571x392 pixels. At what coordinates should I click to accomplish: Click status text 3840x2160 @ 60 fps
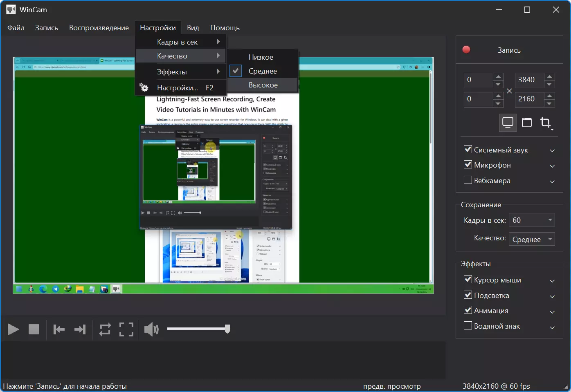tap(496, 386)
